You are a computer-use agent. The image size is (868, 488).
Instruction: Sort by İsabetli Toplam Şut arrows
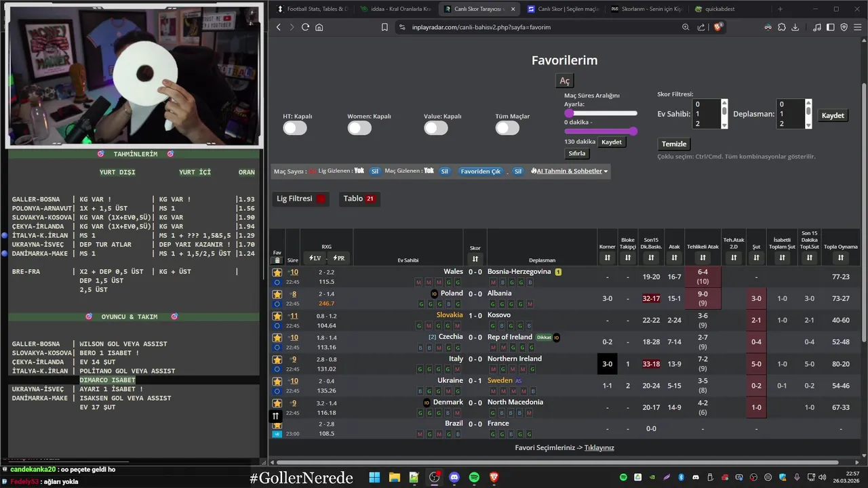pos(782,258)
